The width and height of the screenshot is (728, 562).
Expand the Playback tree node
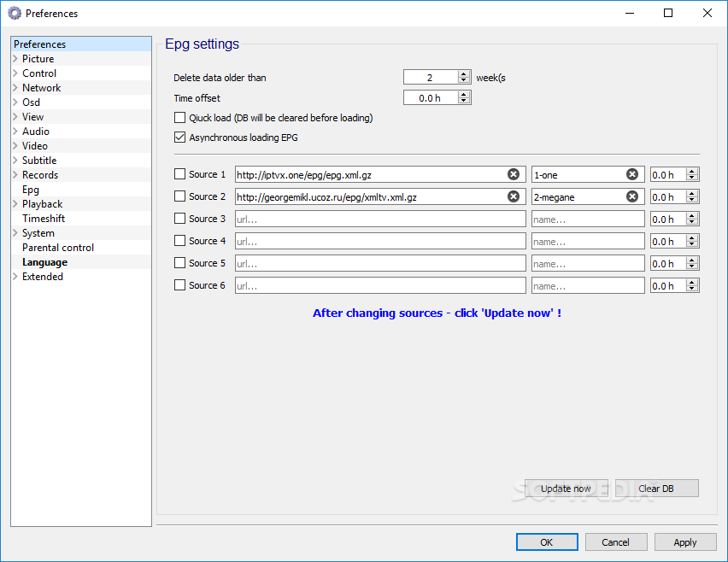[x=15, y=204]
